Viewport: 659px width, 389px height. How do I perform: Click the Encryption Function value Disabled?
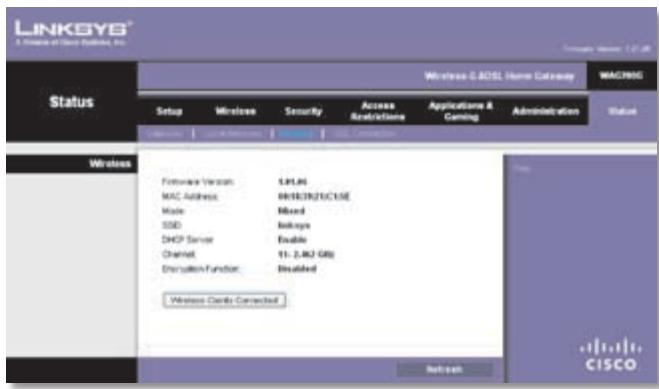[297, 269]
